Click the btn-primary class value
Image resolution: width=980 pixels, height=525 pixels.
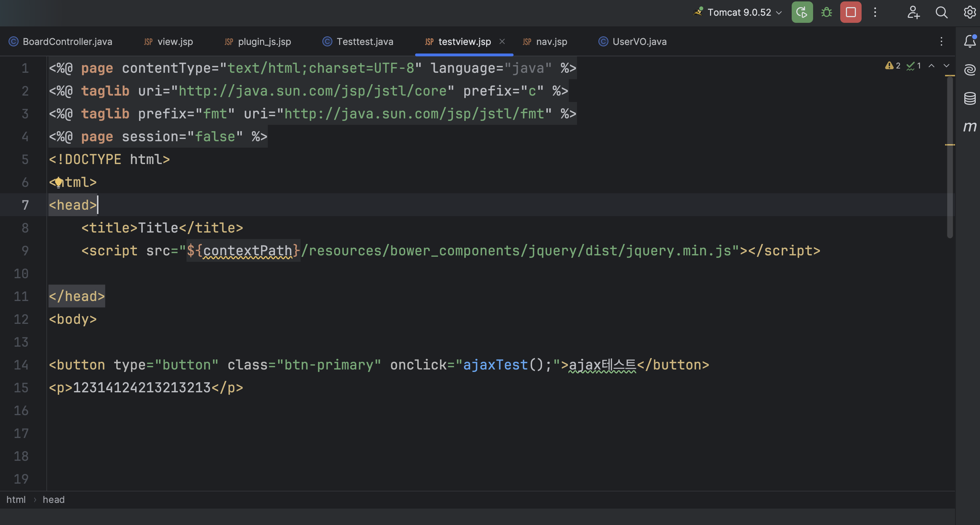tap(329, 365)
